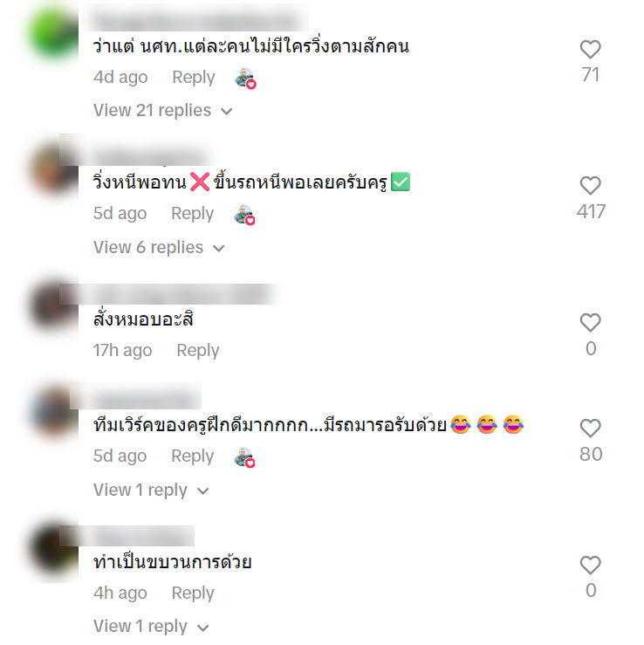This screenshot has height=645, width=644.
Task: Show the single reply under the 80-likes comment
Action: click(x=151, y=490)
